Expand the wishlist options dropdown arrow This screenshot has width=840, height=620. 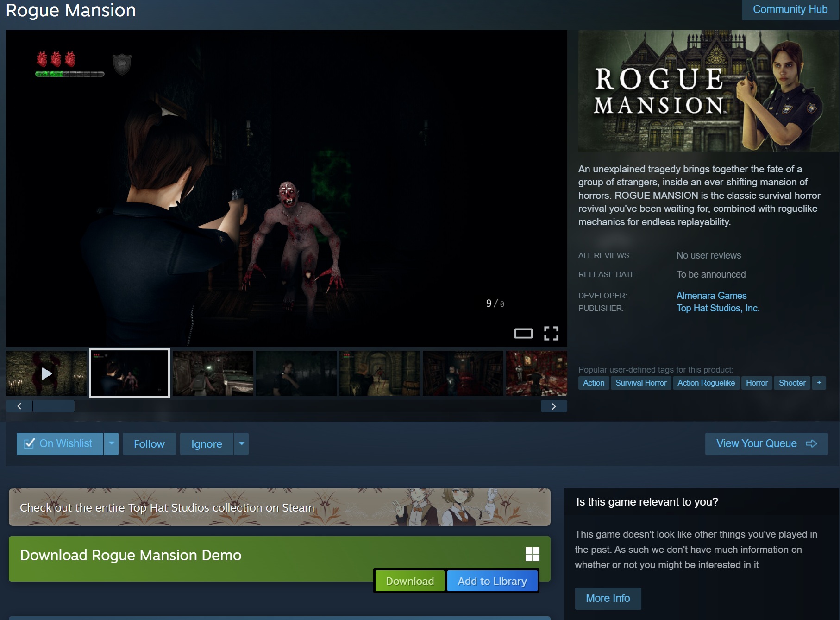112,444
